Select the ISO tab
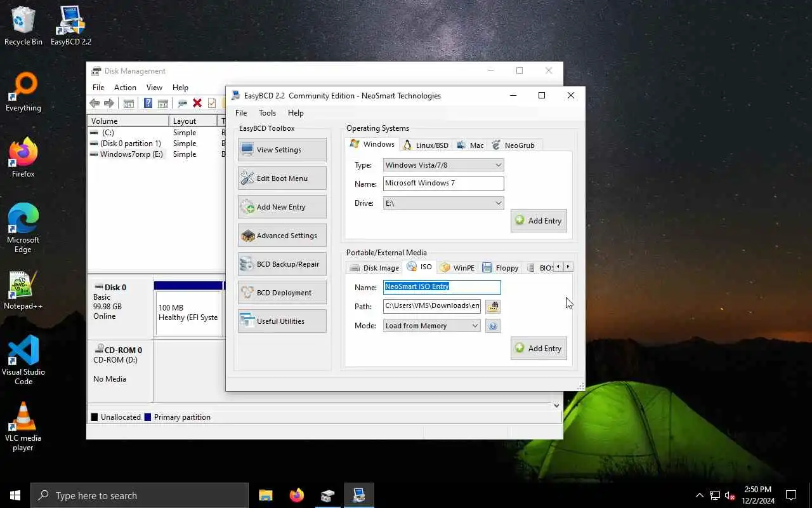This screenshot has height=508, width=812. coord(419,267)
